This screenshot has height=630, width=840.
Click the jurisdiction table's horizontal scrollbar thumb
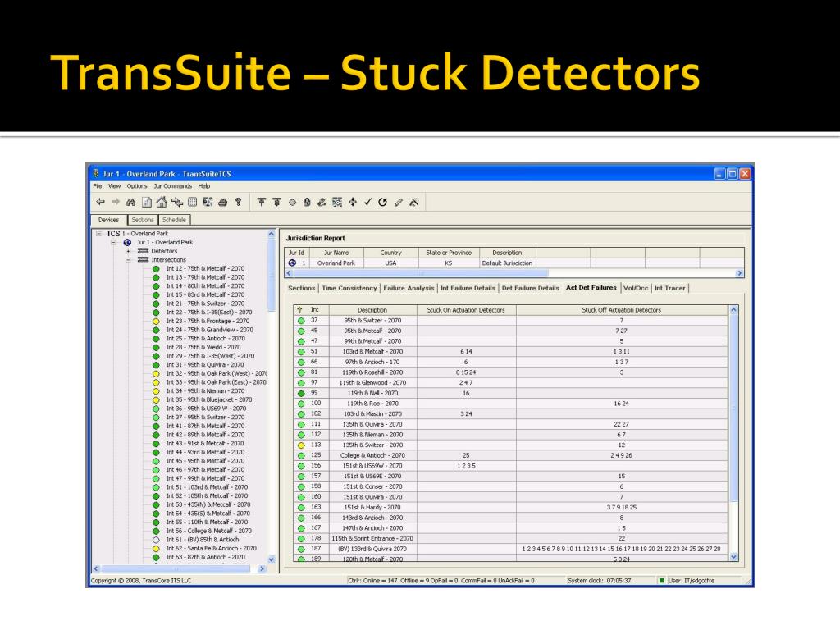[x=420, y=273]
